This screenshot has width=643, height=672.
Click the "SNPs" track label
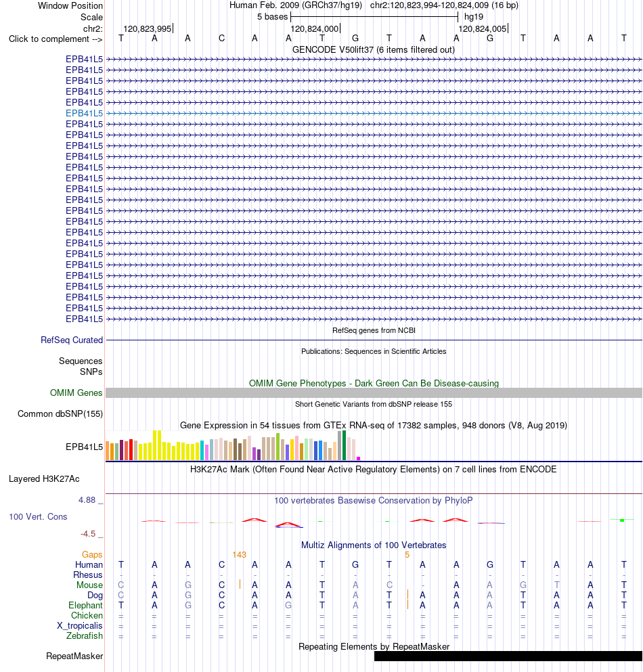[x=91, y=372]
